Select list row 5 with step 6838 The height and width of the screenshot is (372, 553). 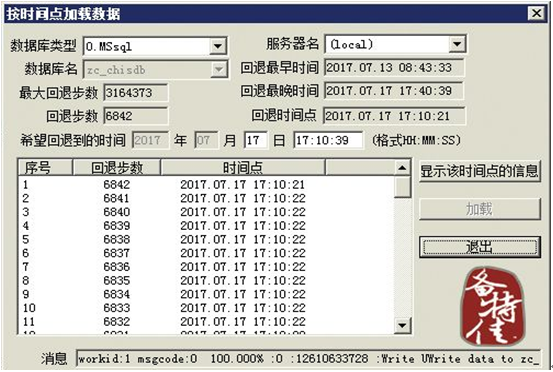(206, 239)
